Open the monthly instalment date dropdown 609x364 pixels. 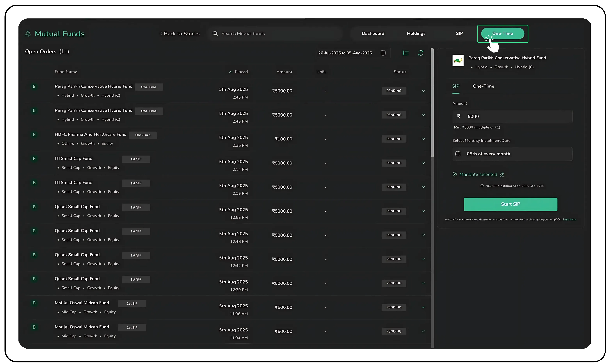pyautogui.click(x=512, y=154)
